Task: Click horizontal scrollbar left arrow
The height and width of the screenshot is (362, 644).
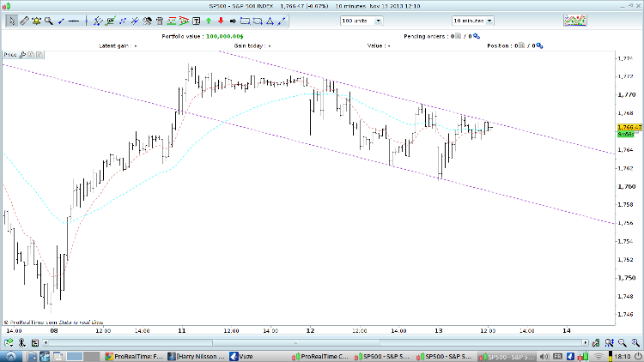Action: tap(46, 342)
